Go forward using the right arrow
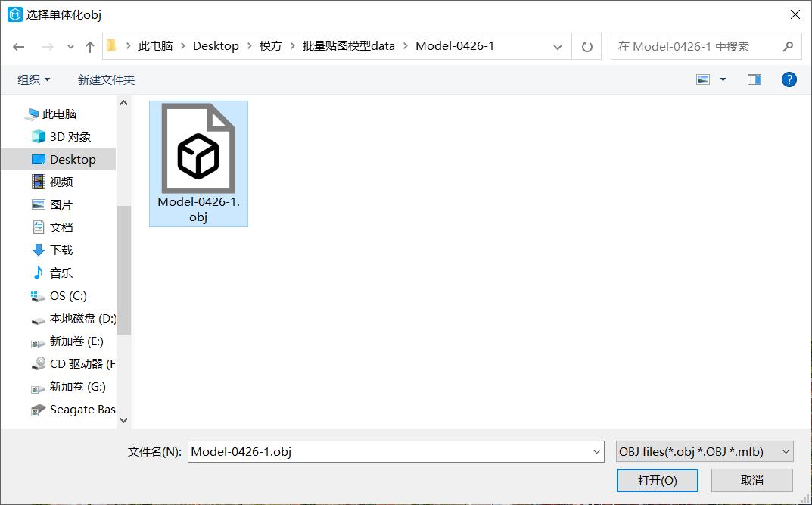This screenshot has width=812, height=505. (x=48, y=47)
